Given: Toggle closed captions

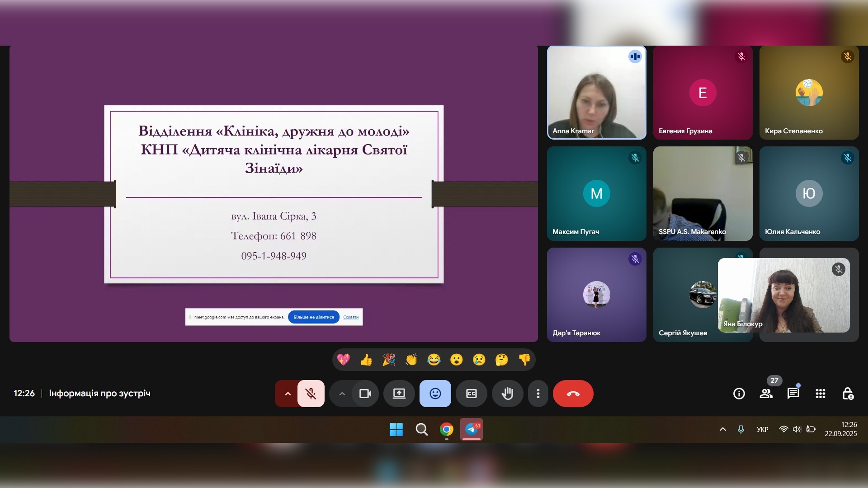Looking at the screenshot, I should [x=471, y=394].
